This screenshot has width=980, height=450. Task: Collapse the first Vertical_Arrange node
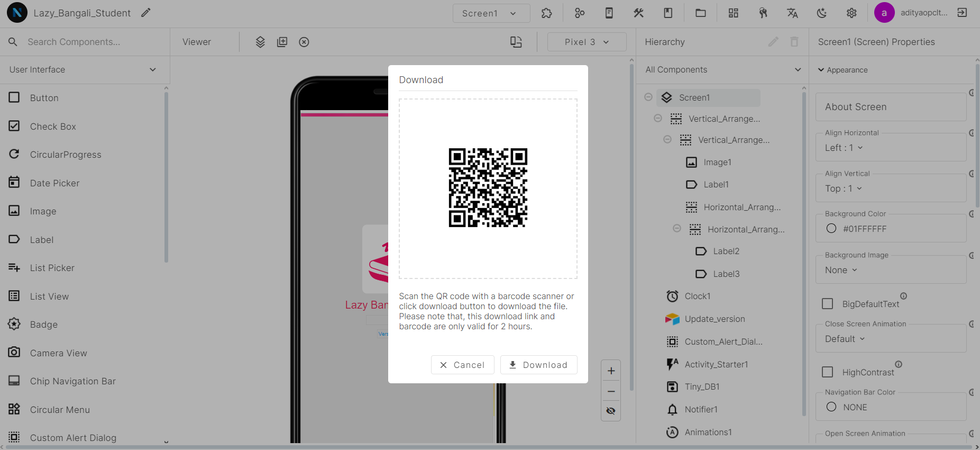pyautogui.click(x=658, y=119)
